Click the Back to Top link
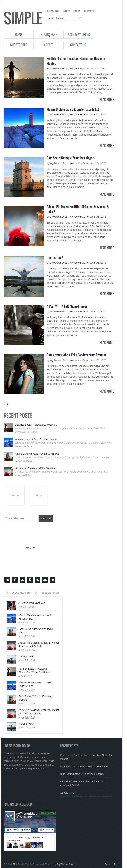 point(112,864)
